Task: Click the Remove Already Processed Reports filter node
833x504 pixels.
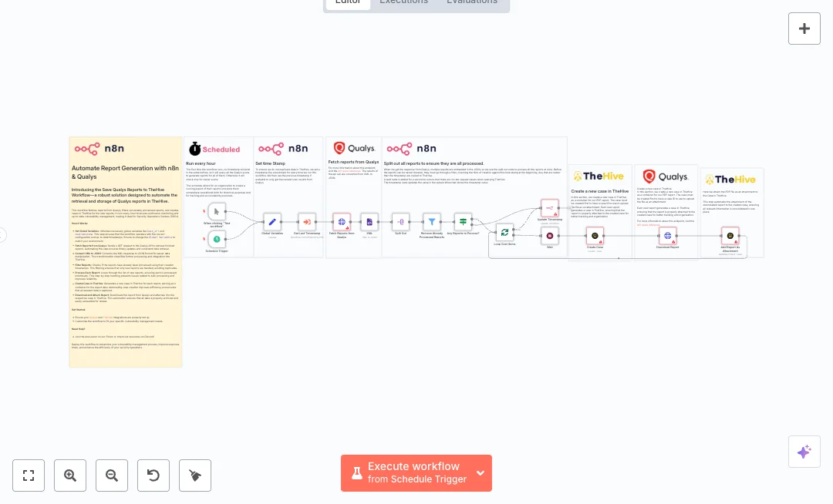Action: 432,222
